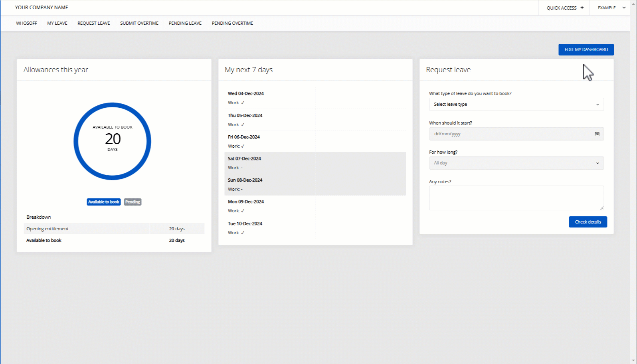Image resolution: width=637 pixels, height=364 pixels.
Task: Open the Select leave type dropdown
Action: coord(516,105)
